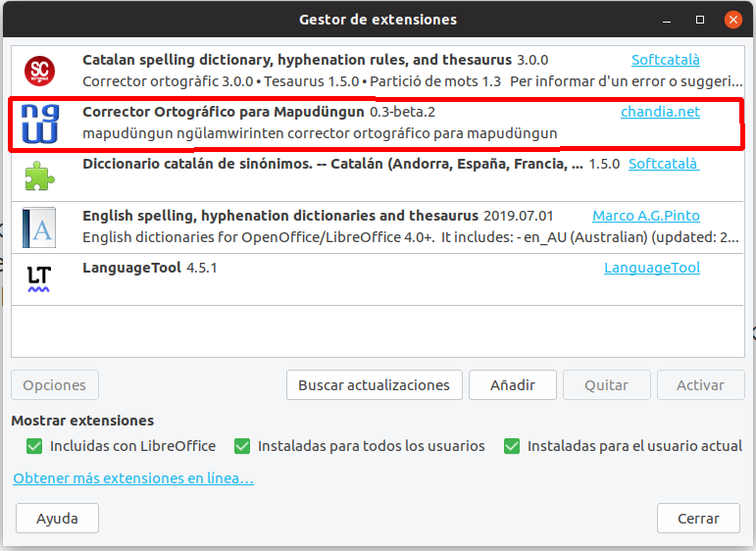756x551 pixels.
Task: Close the Gestor de extensiones window
Action: pyautogui.click(x=733, y=20)
